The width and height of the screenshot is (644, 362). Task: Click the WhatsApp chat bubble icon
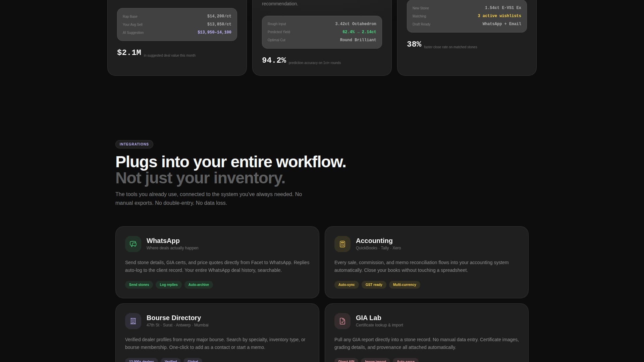click(133, 244)
